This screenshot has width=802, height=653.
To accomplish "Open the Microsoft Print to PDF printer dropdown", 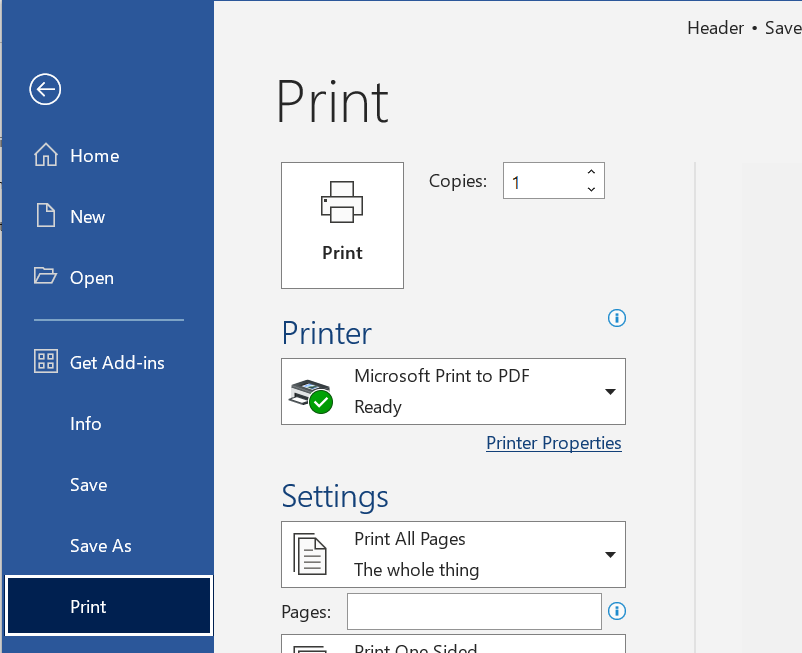I will pyautogui.click(x=609, y=391).
